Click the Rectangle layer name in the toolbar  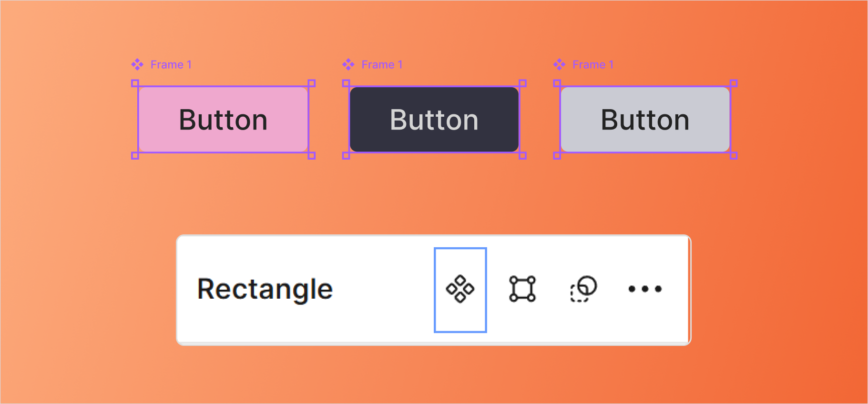click(x=265, y=289)
